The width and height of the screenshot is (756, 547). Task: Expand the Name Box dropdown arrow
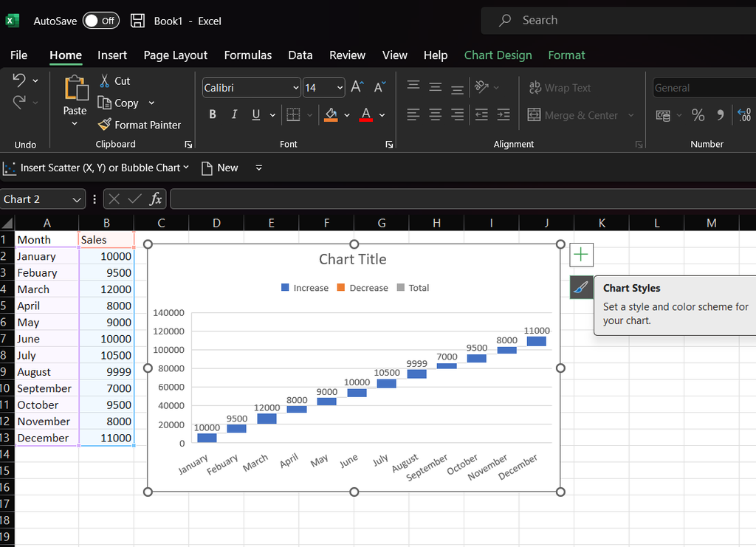point(77,199)
